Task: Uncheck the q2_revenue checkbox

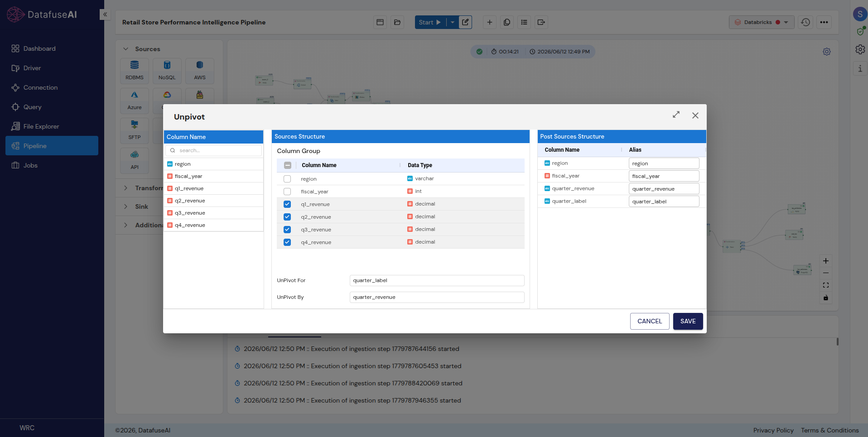Action: click(x=287, y=217)
